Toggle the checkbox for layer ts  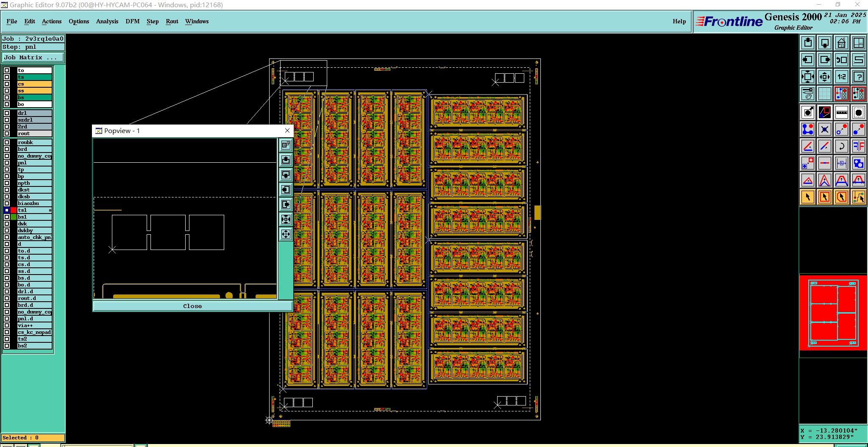click(x=7, y=77)
